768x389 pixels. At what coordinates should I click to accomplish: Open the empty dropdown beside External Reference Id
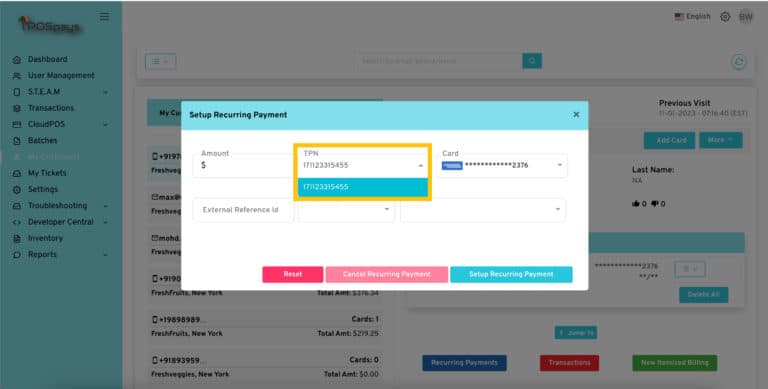click(x=346, y=210)
